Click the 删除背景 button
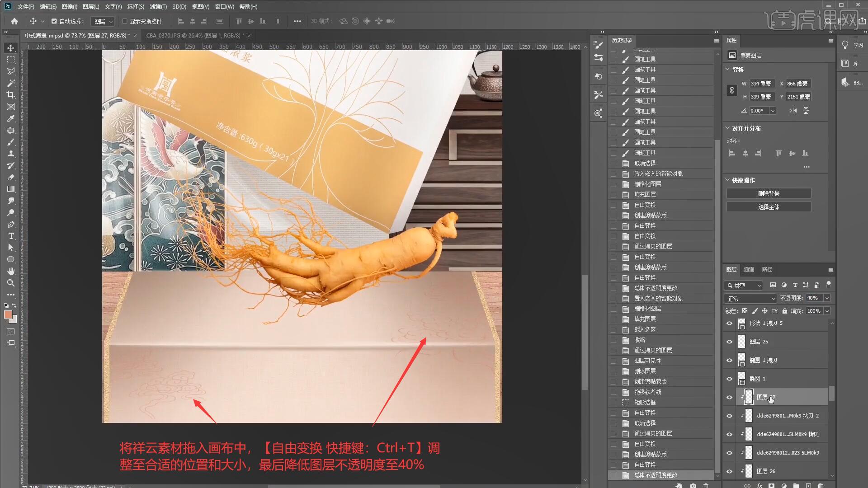Viewport: 868px width, 488px height. pyautogui.click(x=769, y=193)
